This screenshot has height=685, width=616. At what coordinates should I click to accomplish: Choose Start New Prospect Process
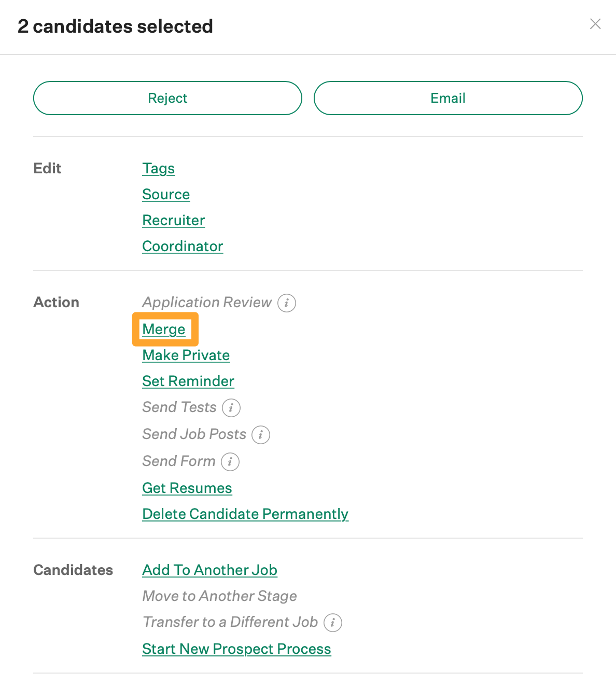click(236, 649)
